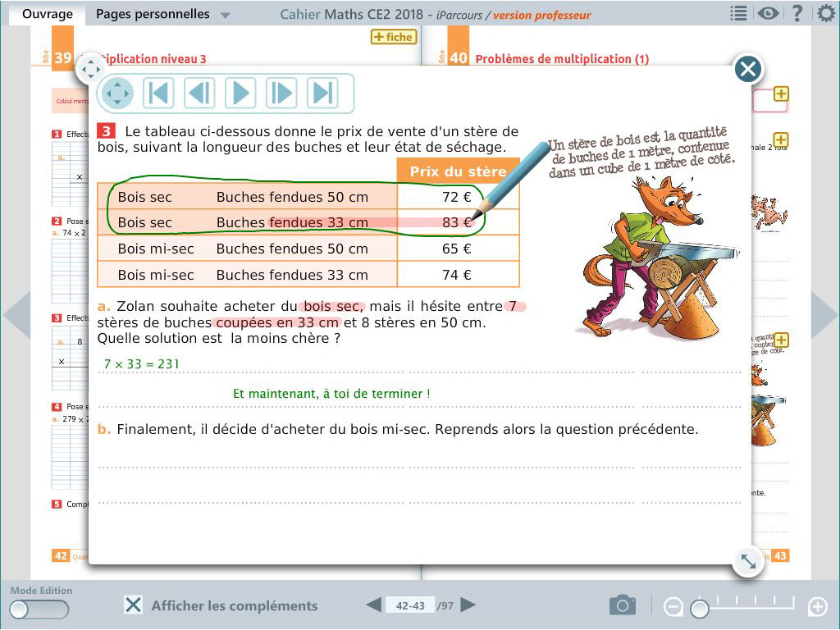Image resolution: width=840 pixels, height=630 pixels.
Task: Toggle the eye visibility icon
Action: pos(768,14)
